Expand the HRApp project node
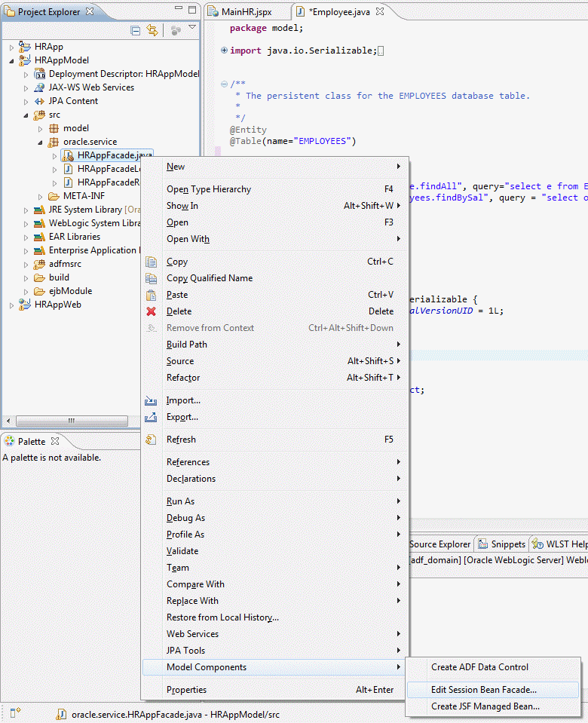Viewport: 588px width, 723px height. (11, 47)
